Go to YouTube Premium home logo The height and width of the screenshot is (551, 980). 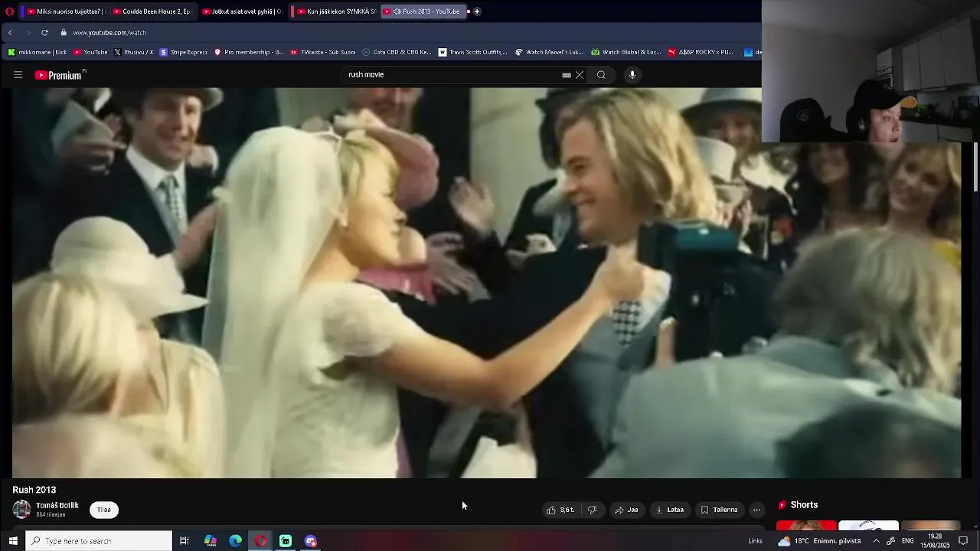pos(58,75)
